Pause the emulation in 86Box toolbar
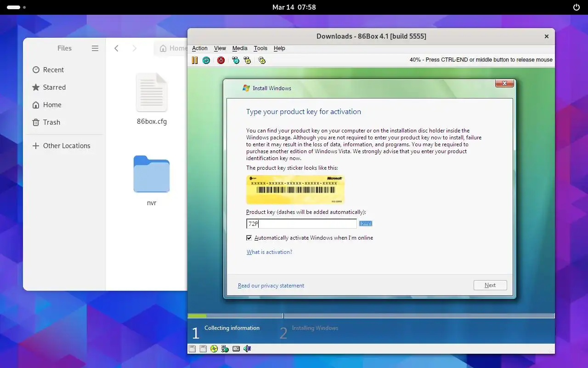The image size is (588, 368). tap(195, 60)
